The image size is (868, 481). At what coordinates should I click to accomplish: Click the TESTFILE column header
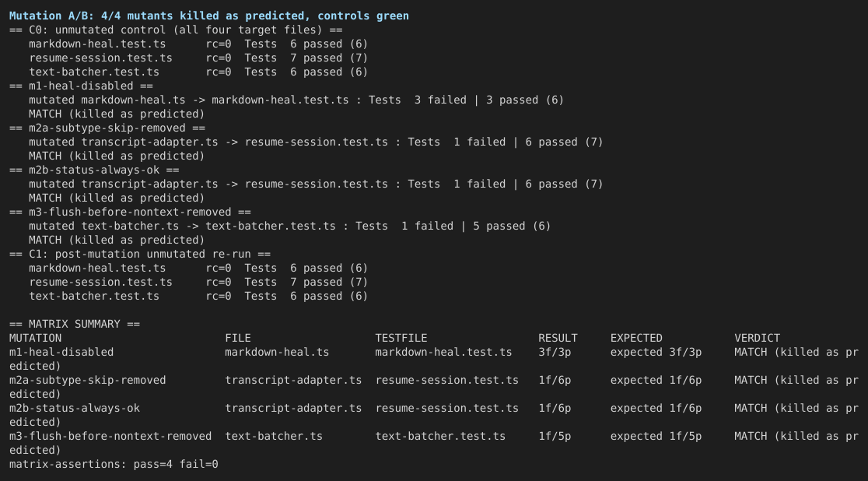coord(401,338)
